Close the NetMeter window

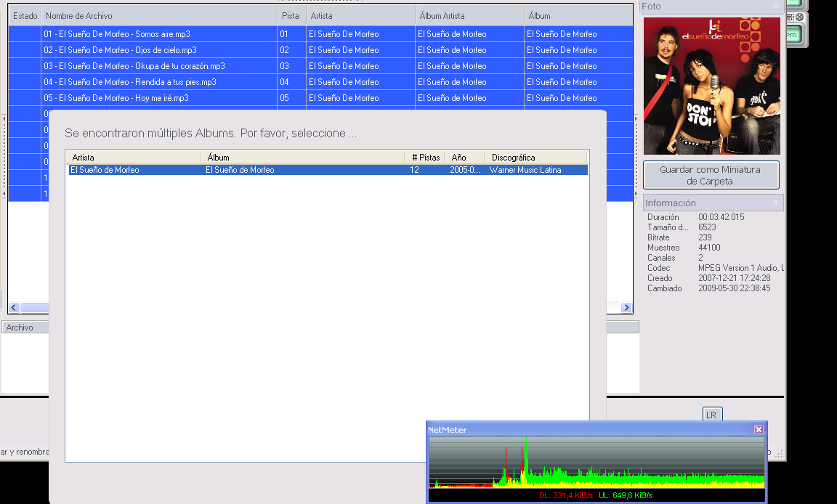click(x=759, y=429)
